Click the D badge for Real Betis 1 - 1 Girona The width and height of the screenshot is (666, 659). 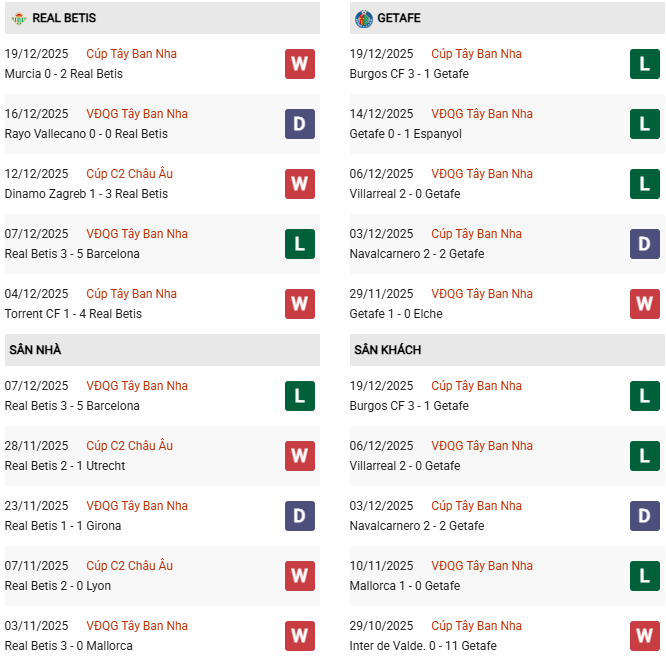coord(299,516)
